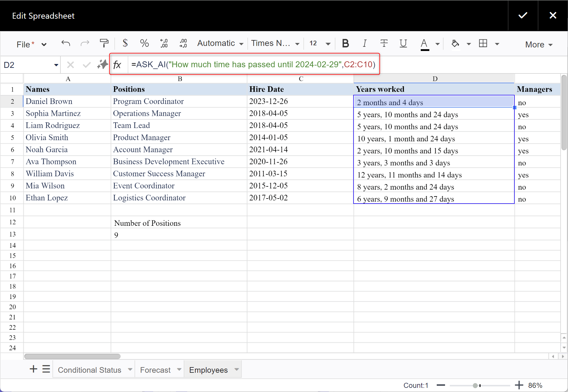Viewport: 568px width, 392px height.
Task: Click the fill color bucket icon
Action: click(x=455, y=44)
